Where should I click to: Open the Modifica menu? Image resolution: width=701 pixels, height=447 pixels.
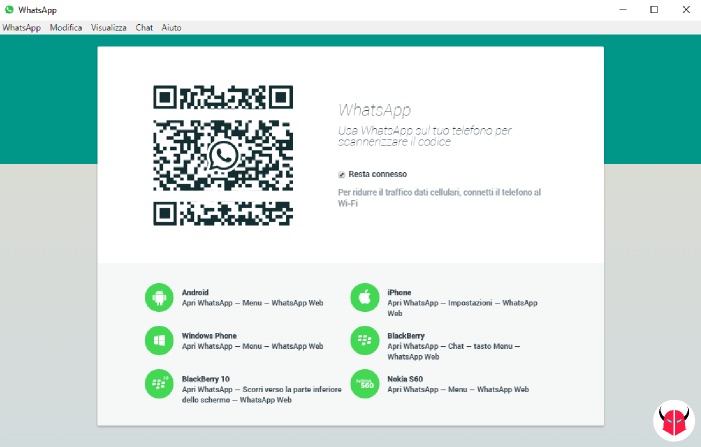point(66,28)
